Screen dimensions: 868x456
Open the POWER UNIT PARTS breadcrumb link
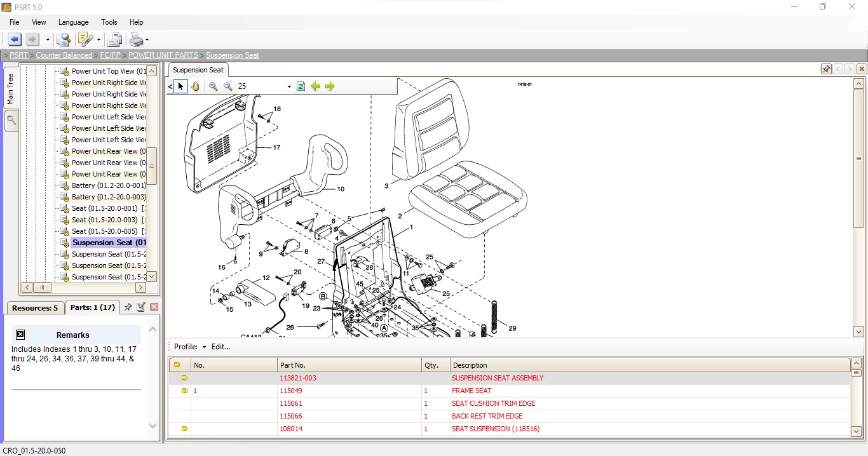(163, 55)
